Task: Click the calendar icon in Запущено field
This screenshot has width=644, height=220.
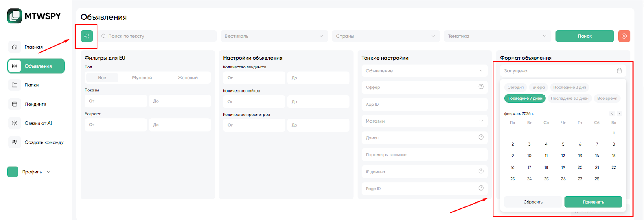Action: (x=619, y=71)
